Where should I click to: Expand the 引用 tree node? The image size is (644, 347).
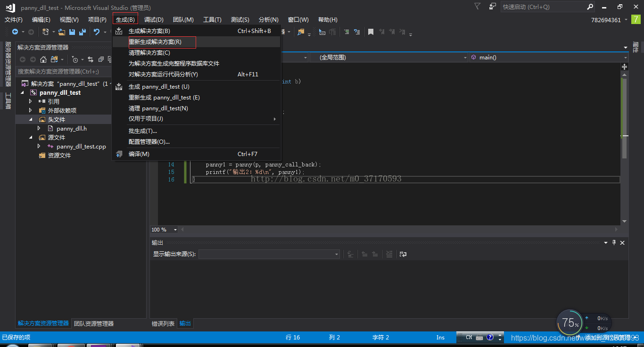pyautogui.click(x=31, y=101)
